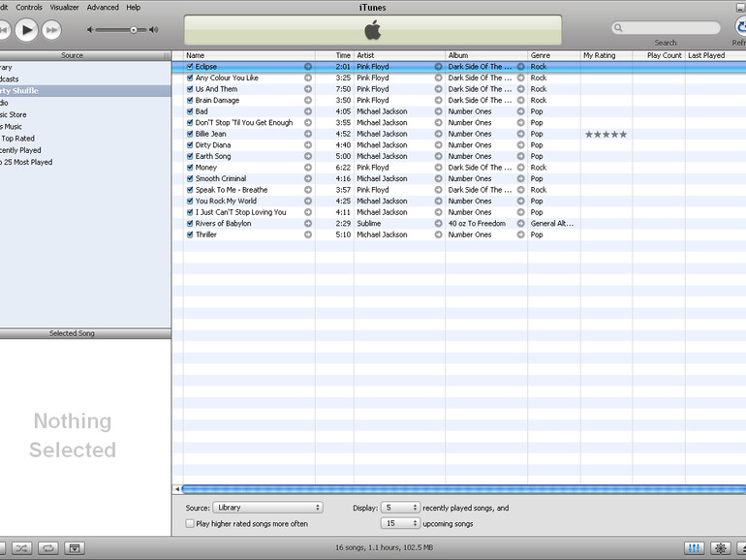Sort by Genre column header
Viewport: 746px width, 560px height.
[x=554, y=55]
